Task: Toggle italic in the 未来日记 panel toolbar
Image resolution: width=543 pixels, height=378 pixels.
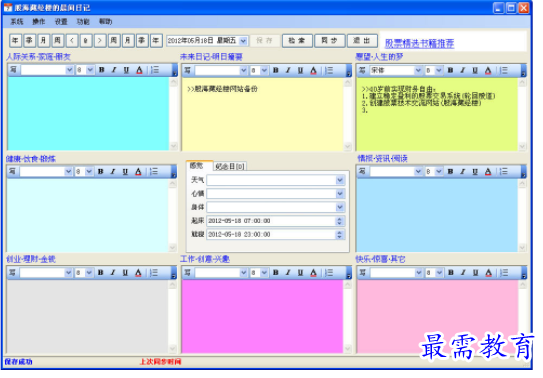Action: click(288, 71)
